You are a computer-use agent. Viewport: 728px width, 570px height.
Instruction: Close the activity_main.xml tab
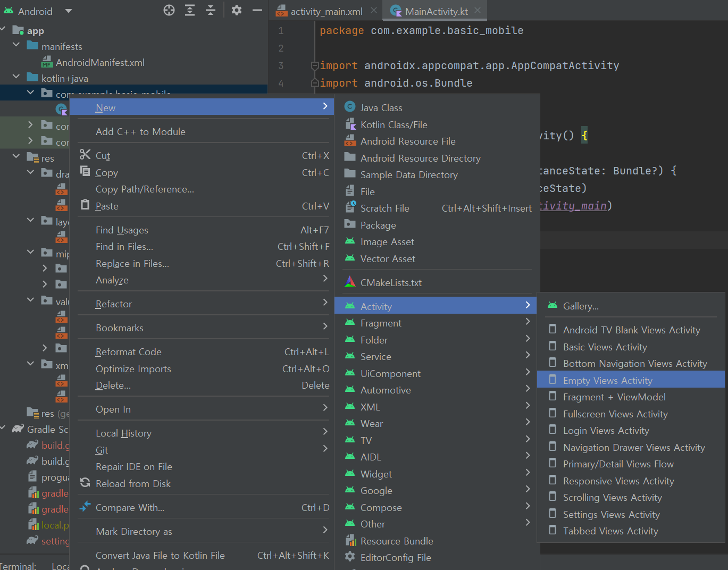coord(374,10)
